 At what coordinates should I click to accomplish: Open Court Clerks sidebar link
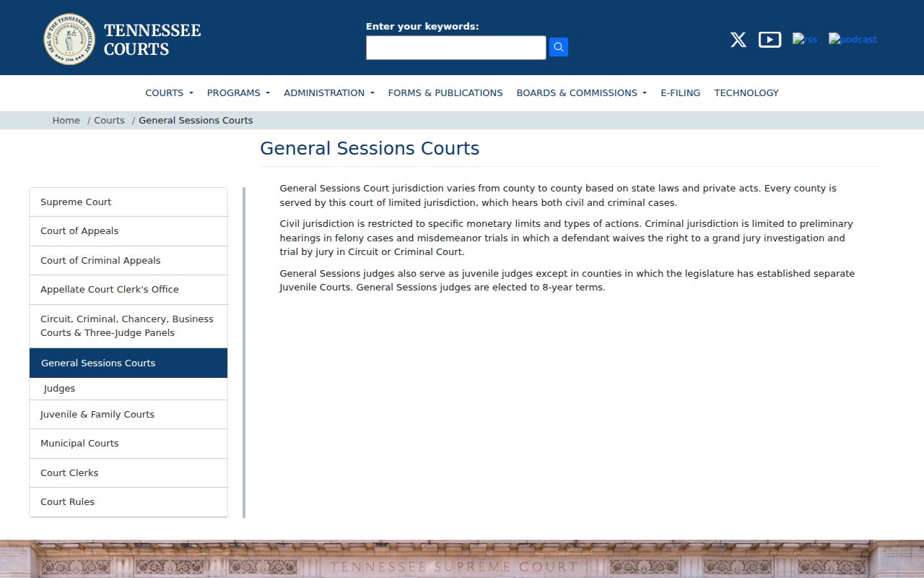click(128, 473)
